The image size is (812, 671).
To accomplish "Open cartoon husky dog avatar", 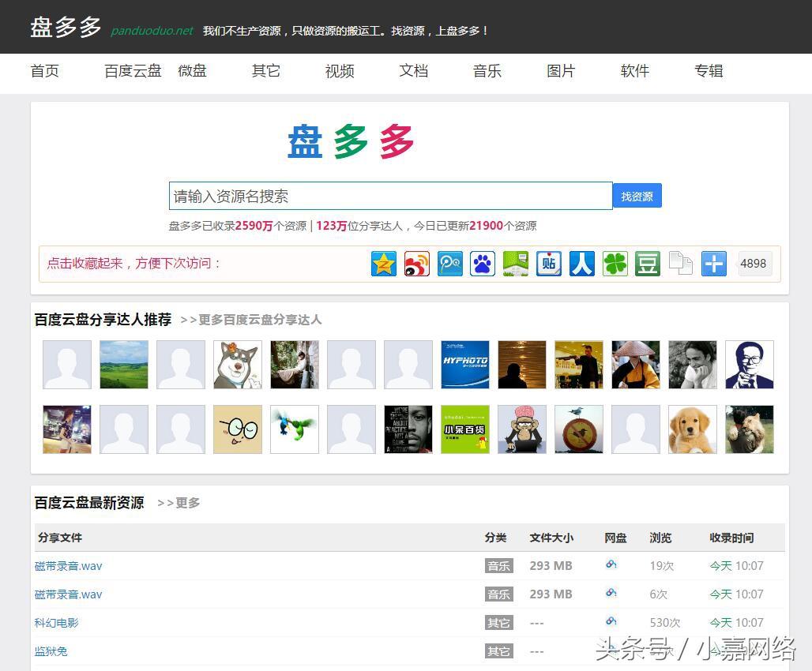I will click(238, 365).
